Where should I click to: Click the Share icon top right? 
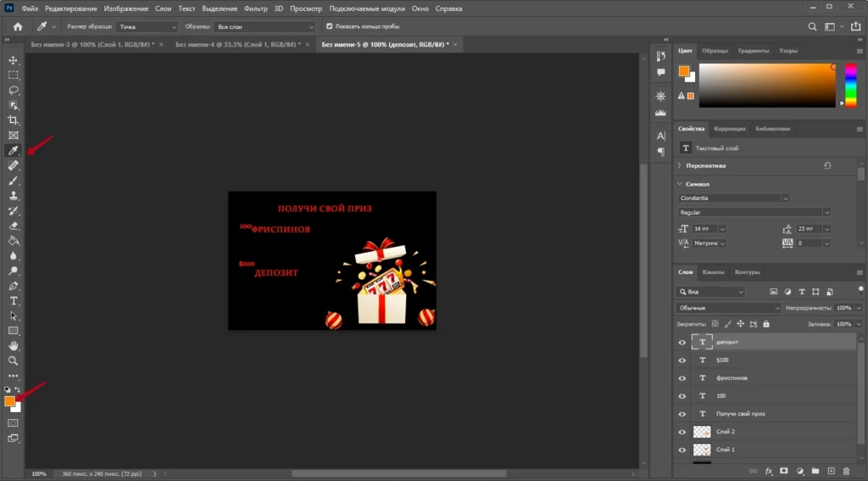coord(856,26)
